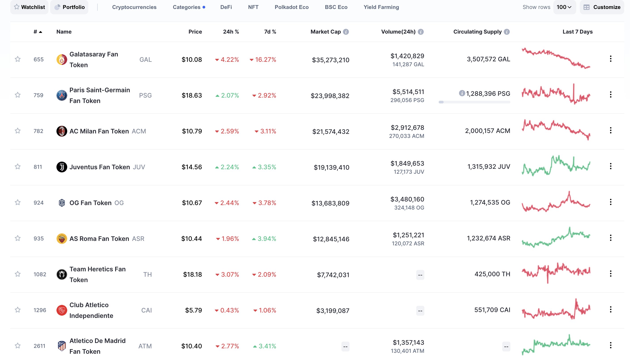Click the Club Atletico Independiente crest icon

62,310
